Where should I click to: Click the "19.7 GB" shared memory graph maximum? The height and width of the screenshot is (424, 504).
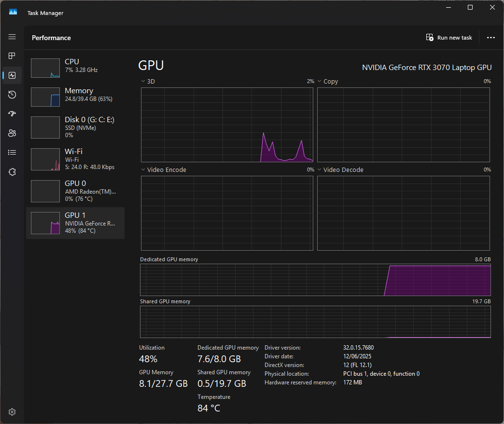click(x=481, y=301)
